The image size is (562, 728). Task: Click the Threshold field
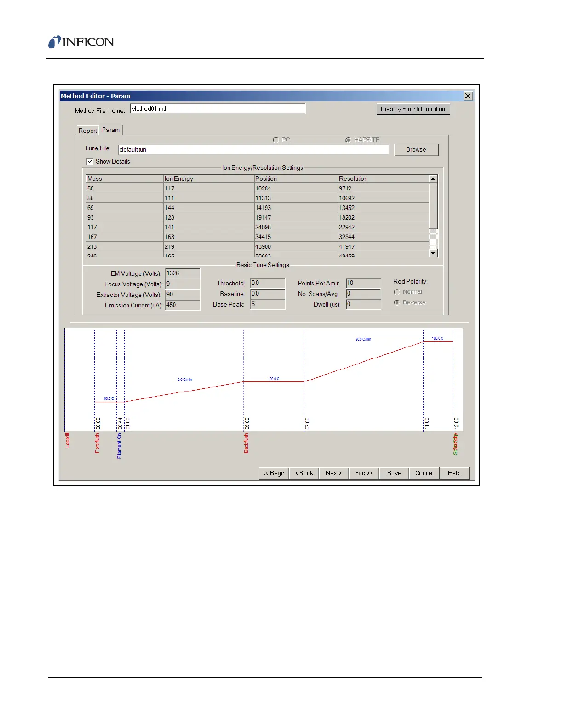point(268,283)
